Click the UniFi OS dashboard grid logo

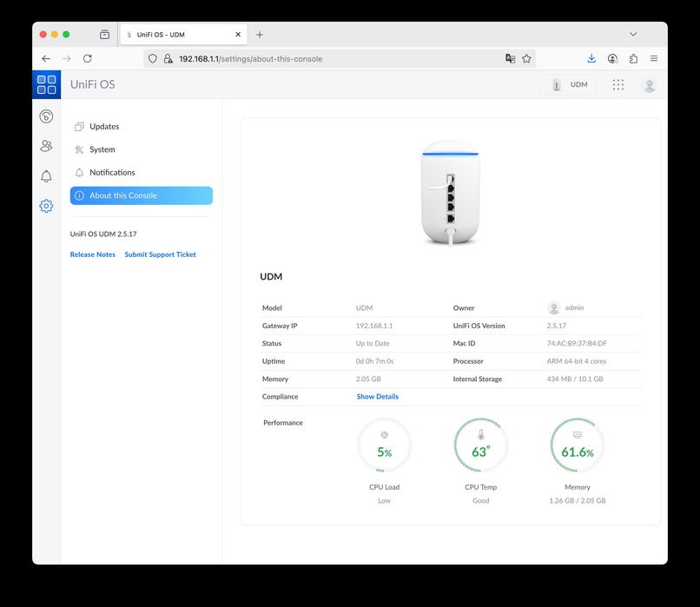[46, 84]
